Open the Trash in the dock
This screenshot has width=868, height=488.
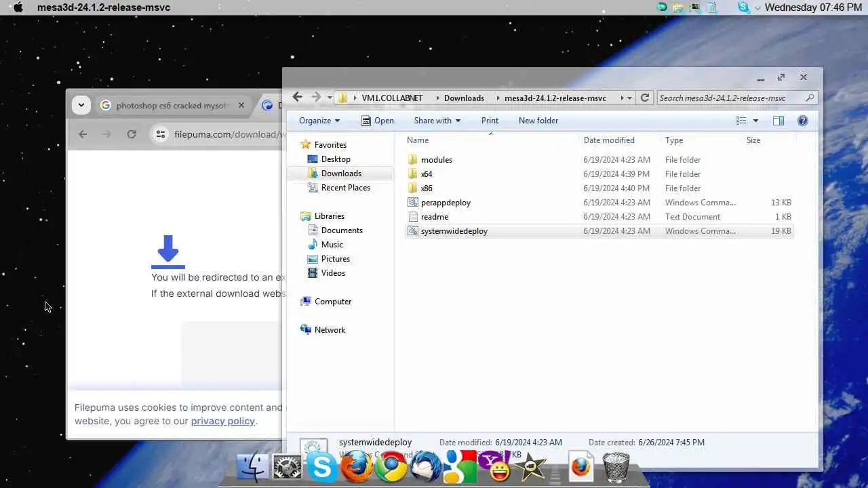(x=616, y=467)
